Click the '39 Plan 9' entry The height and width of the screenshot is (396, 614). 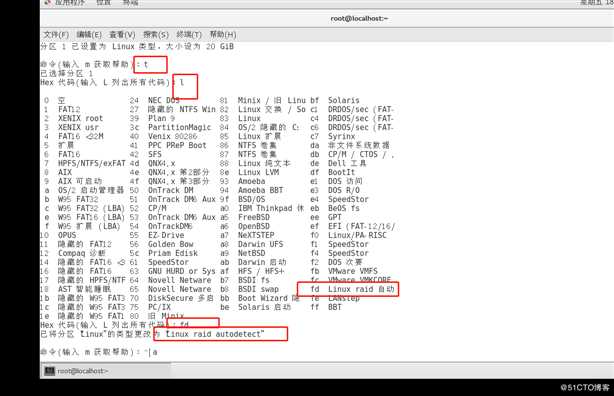click(152, 118)
